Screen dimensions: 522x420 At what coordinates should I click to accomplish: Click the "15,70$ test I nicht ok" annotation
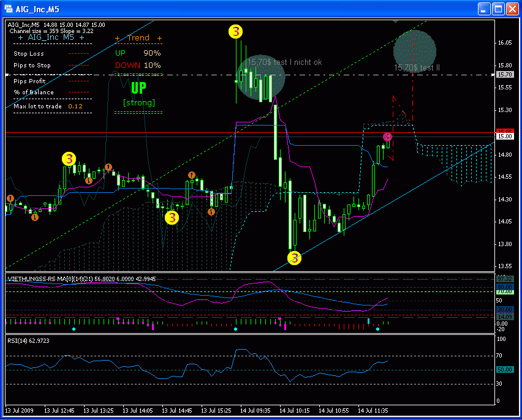coord(285,62)
